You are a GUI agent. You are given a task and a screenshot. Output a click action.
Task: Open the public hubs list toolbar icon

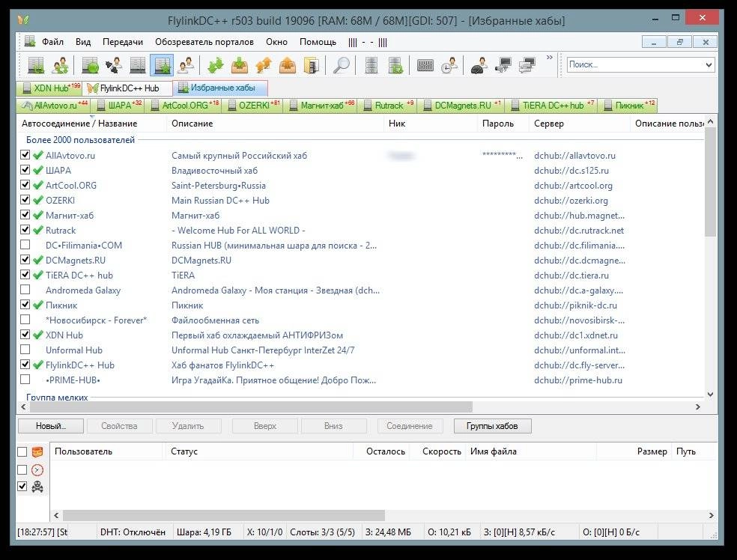pyautogui.click(x=36, y=65)
